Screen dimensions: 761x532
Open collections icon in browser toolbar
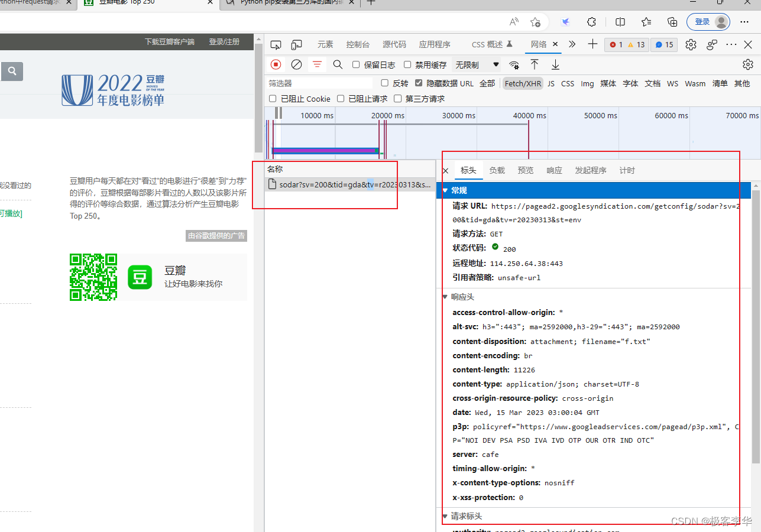pos(672,22)
